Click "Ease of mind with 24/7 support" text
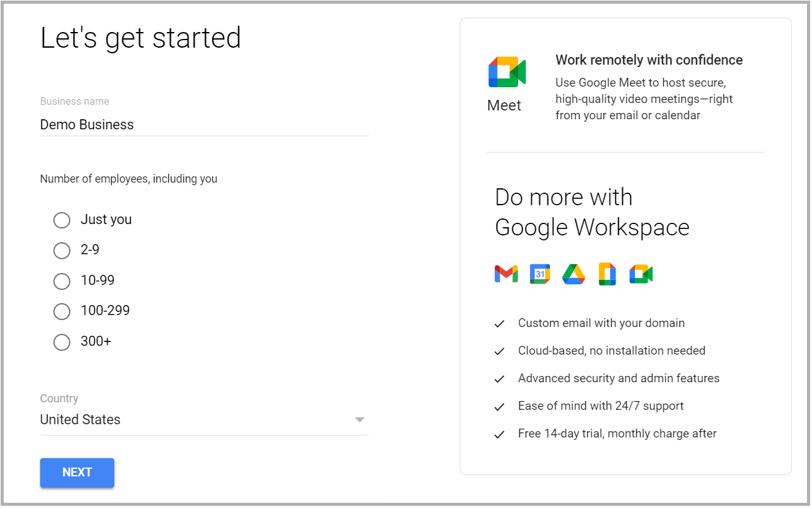This screenshot has height=509, width=812. (600, 406)
